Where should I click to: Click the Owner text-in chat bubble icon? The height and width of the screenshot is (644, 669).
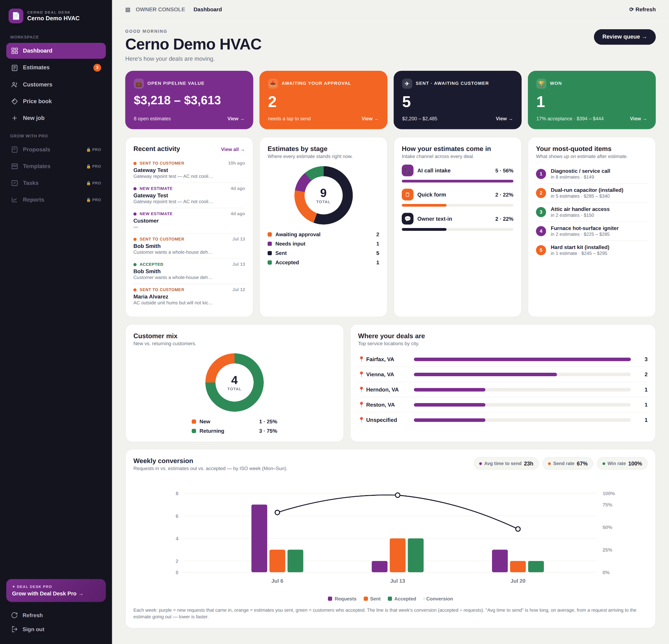(407, 219)
